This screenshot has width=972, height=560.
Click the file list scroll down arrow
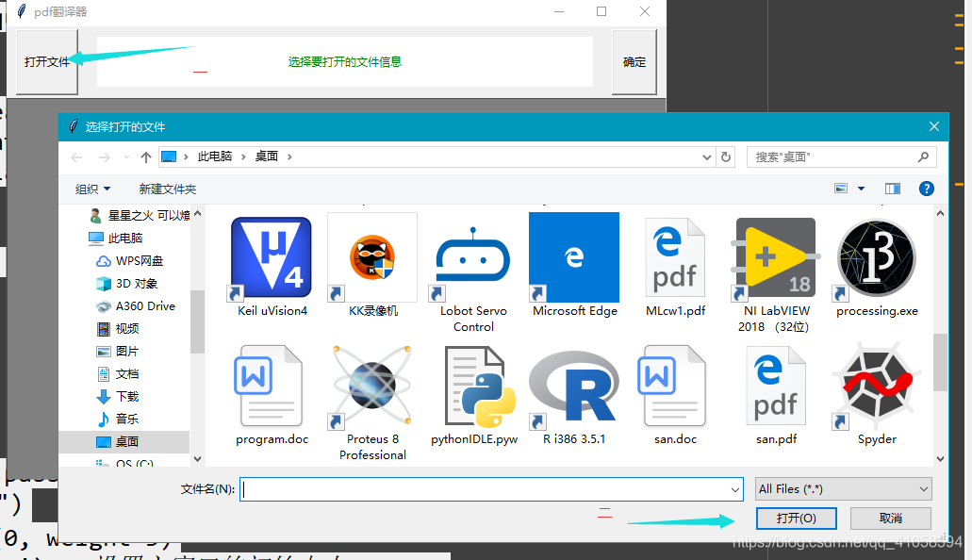click(x=940, y=459)
